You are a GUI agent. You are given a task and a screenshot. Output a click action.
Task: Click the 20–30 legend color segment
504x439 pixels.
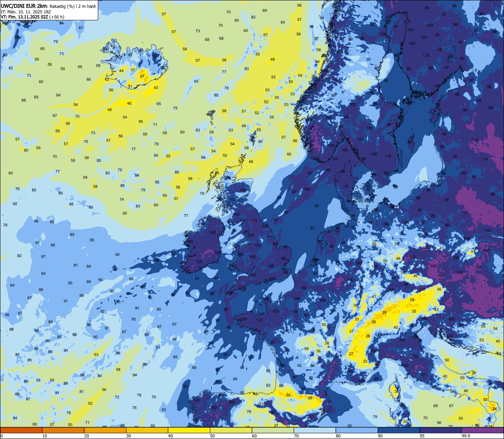point(105,430)
